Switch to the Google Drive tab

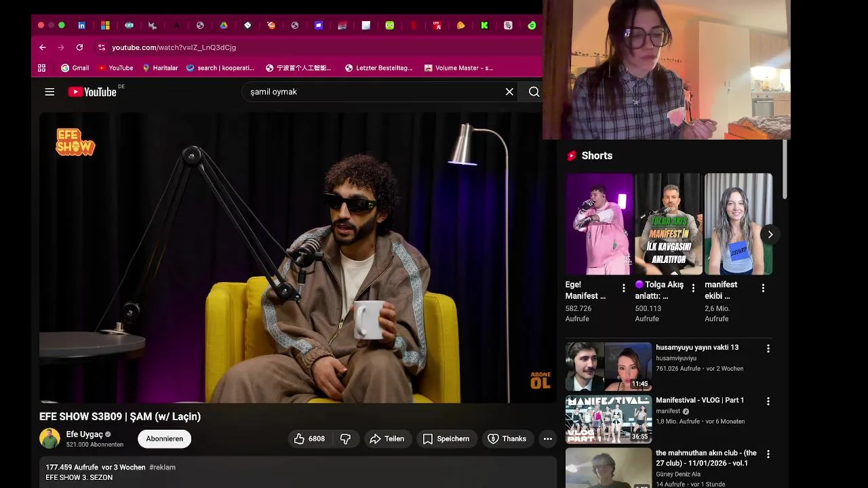coord(224,25)
